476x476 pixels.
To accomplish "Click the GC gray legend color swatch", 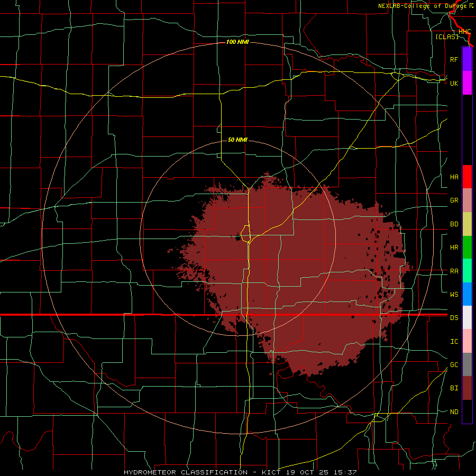I will click(467, 364).
